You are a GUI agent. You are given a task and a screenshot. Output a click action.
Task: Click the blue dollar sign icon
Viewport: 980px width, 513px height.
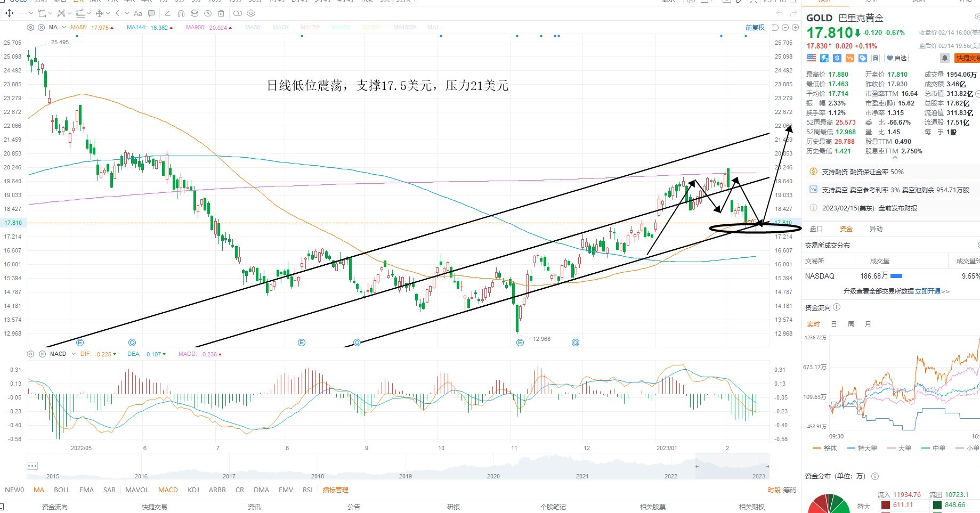coord(837,58)
